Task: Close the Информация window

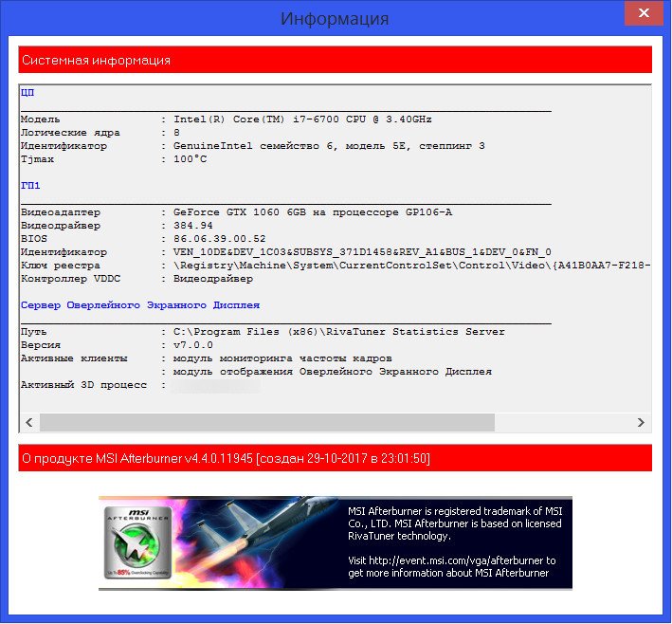Action: pyautogui.click(x=644, y=13)
